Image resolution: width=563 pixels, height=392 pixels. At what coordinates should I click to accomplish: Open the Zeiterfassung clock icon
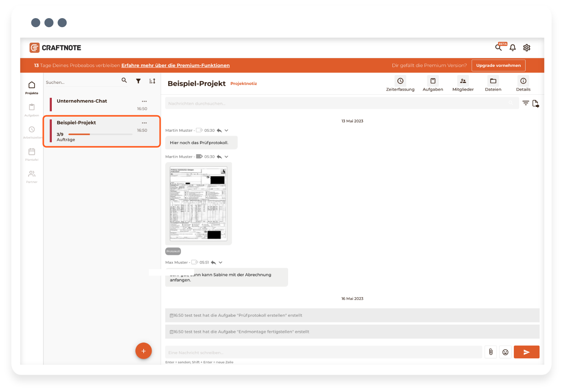tap(400, 81)
